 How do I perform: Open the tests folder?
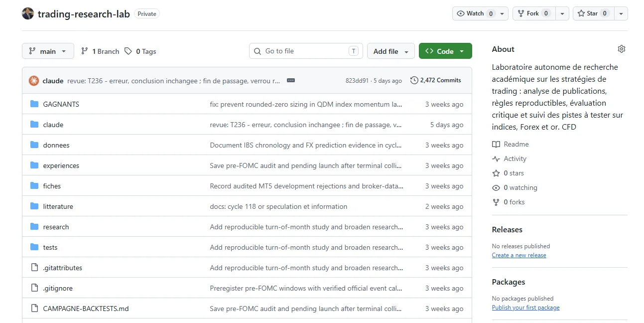pyautogui.click(x=50, y=247)
